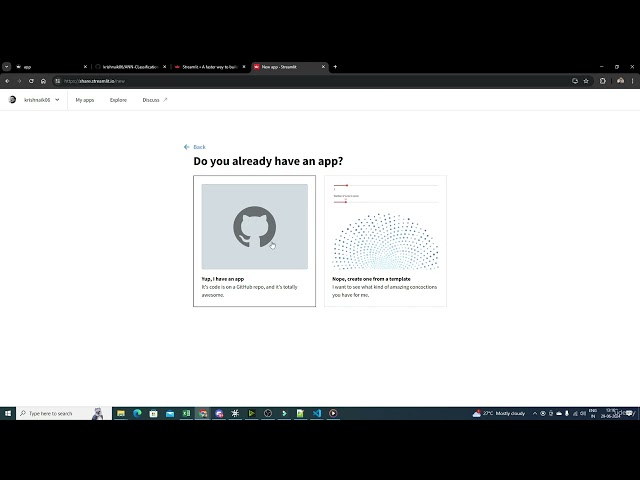The width and height of the screenshot is (640, 480).
Task: Switch to the first 'app' browser tab
Action: pyautogui.click(x=51, y=67)
